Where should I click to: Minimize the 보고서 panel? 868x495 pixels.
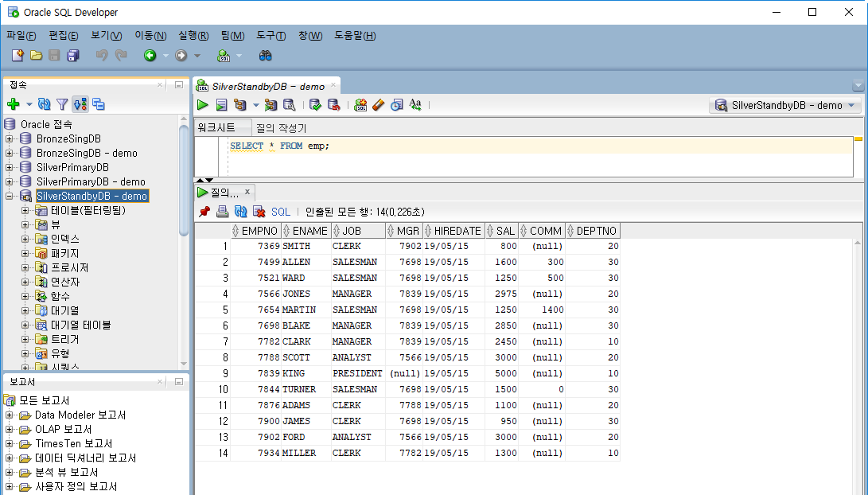click(x=179, y=381)
